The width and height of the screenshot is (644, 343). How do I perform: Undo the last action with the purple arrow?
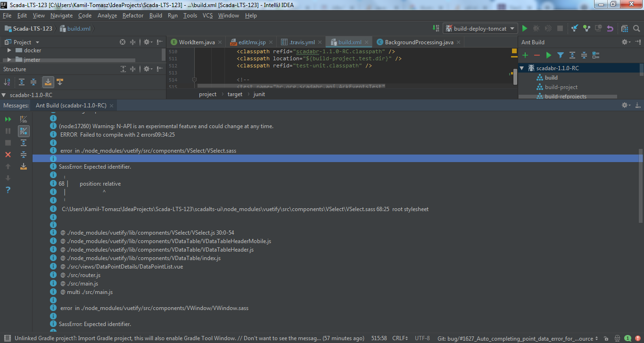click(x=610, y=28)
